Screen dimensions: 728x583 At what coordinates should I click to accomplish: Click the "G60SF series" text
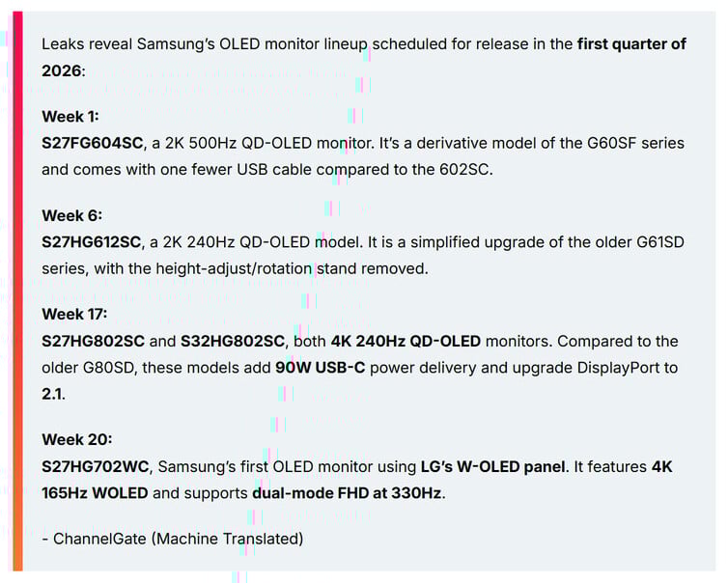639,143
